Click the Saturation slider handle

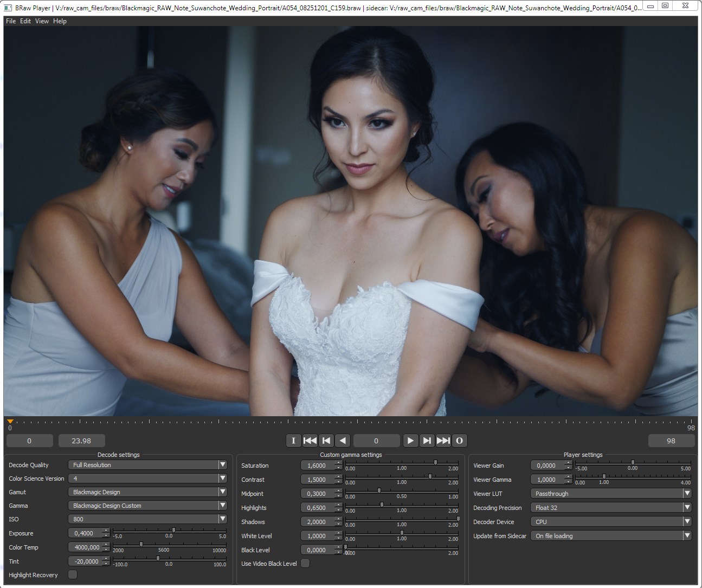click(x=435, y=462)
